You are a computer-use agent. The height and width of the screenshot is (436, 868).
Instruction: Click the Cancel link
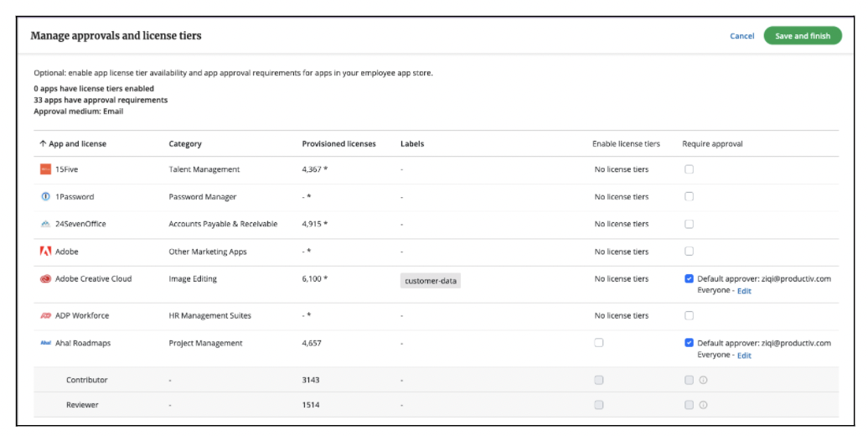[x=741, y=36]
